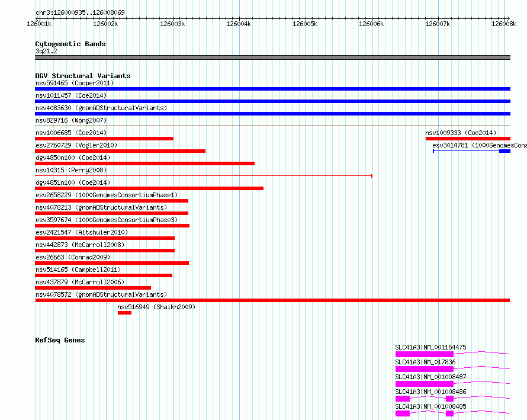Select nsv4078572 (gnomADStructuralVariants) label
The image size is (527, 420).
pyautogui.click(x=101, y=294)
